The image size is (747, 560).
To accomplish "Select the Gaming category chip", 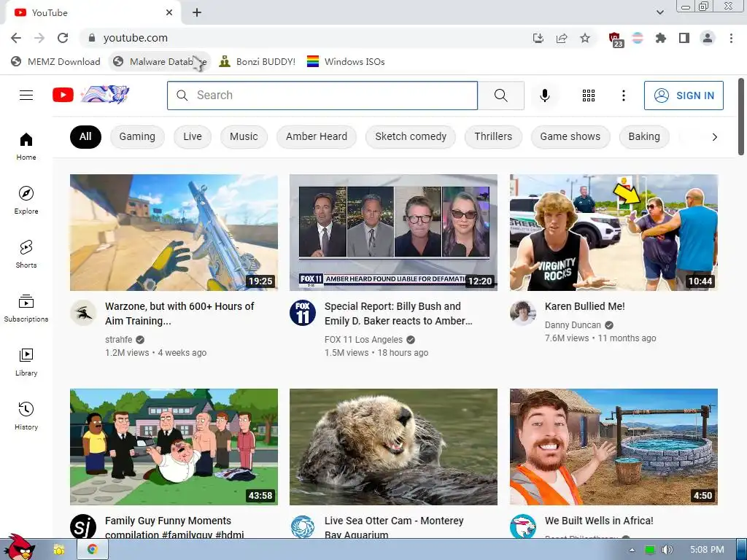I will point(137,136).
